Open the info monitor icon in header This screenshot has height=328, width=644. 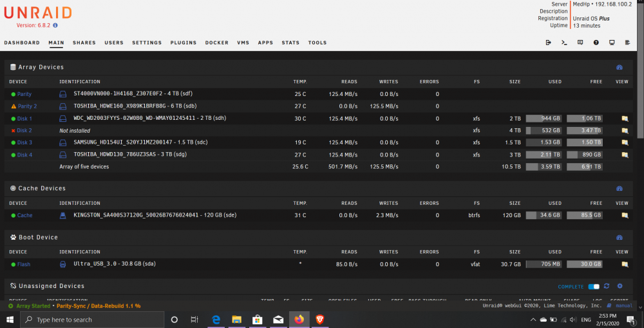(612, 43)
